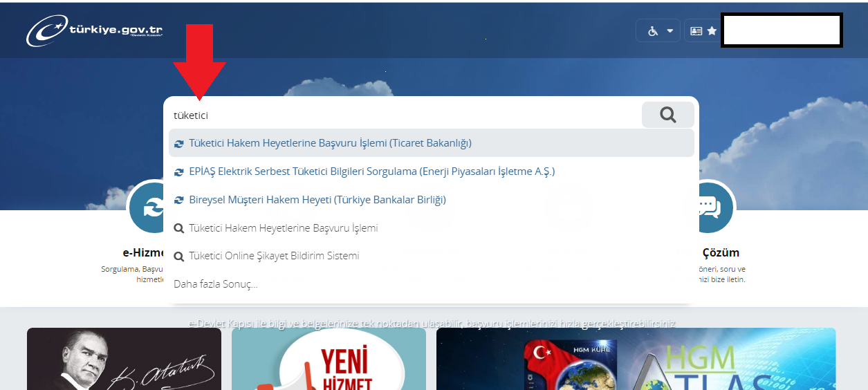Open the Yeni Hizmet megaphone banner
The height and width of the screenshot is (390, 868).
pos(329,359)
